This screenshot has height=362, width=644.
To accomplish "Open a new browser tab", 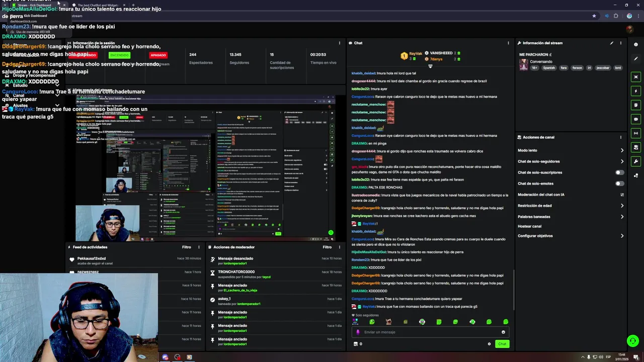I will click(133, 5).
